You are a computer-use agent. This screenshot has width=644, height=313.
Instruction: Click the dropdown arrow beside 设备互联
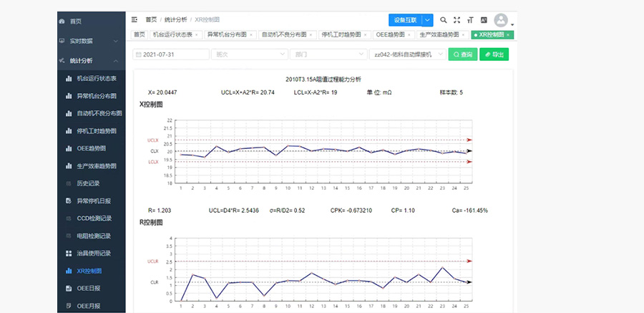pyautogui.click(x=428, y=20)
